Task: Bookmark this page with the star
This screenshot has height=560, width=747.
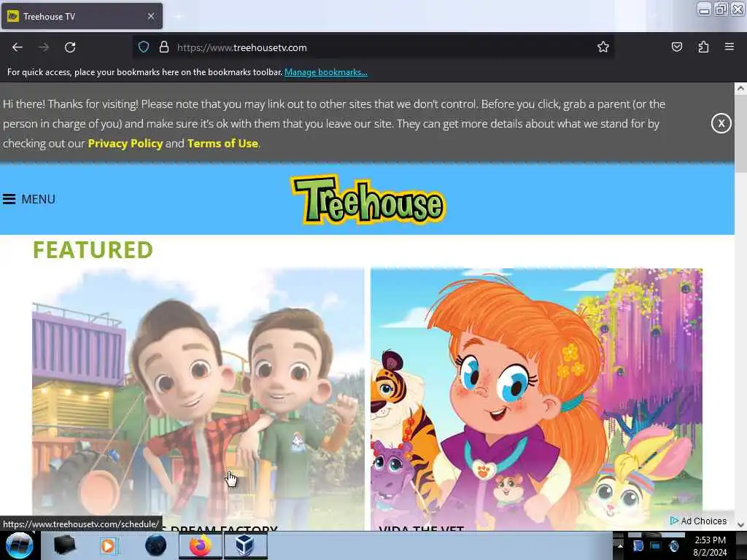Action: 603,47
